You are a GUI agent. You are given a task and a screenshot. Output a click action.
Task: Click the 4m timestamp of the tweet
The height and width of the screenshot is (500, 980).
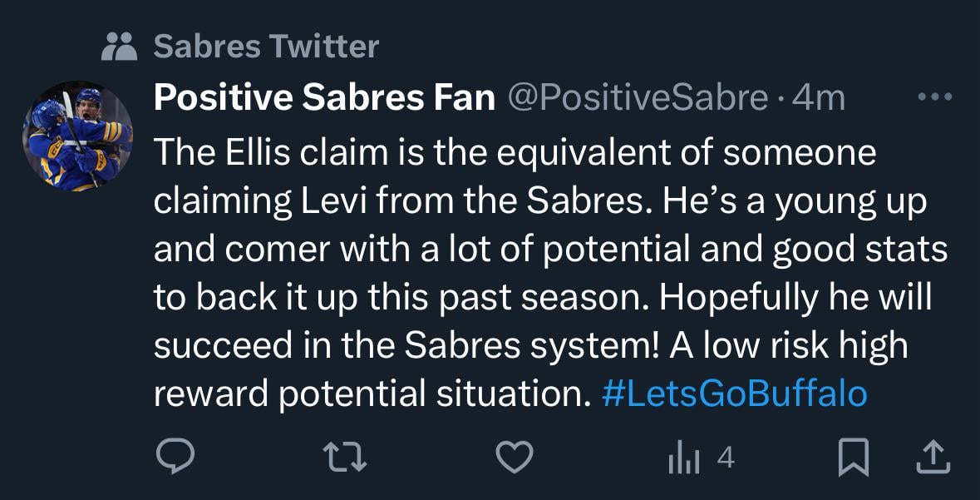tap(819, 99)
